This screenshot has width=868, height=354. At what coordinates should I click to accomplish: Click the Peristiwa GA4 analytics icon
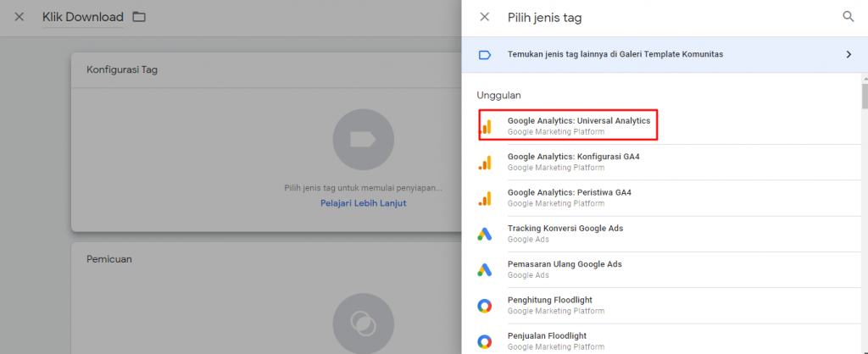coord(484,198)
